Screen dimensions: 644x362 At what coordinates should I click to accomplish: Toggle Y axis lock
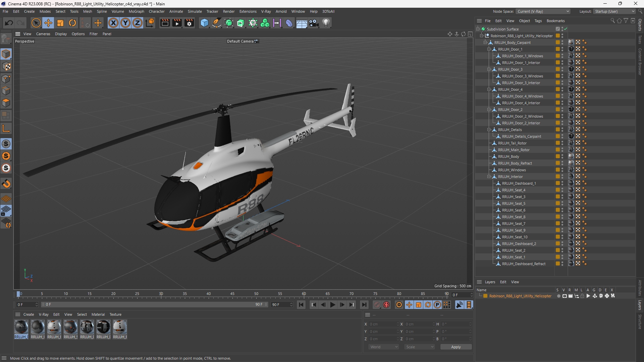click(125, 23)
